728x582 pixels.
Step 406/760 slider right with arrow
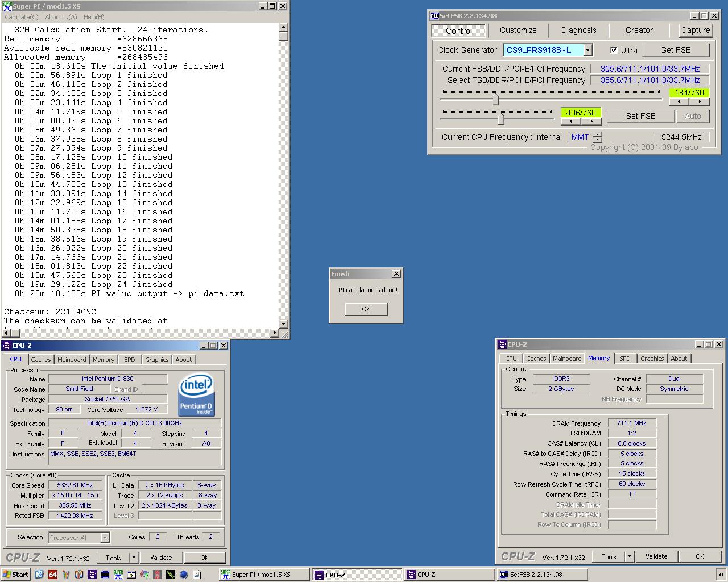point(591,121)
